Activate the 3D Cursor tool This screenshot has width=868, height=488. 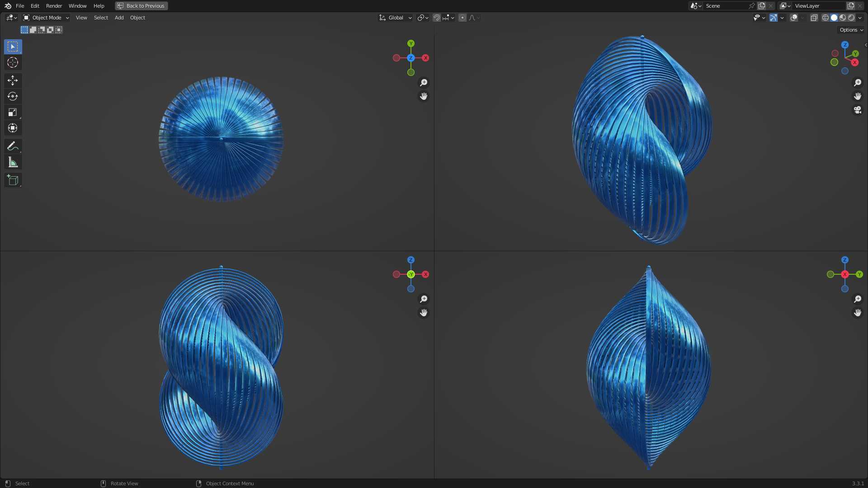[13, 62]
